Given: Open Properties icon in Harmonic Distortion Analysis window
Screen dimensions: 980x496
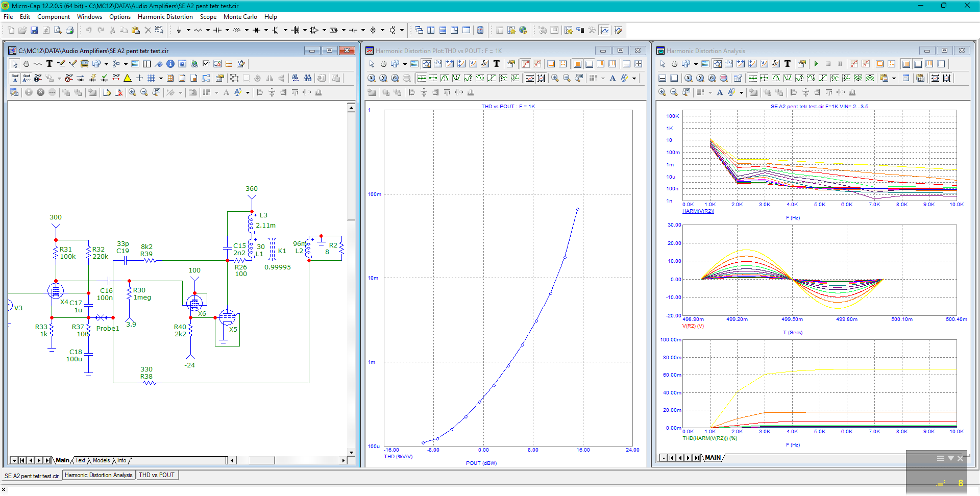Looking at the screenshot, I should pos(801,64).
